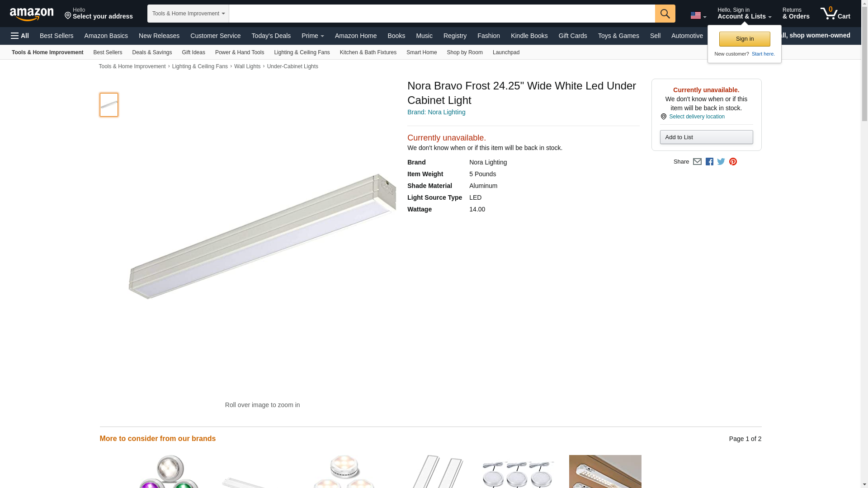The height and width of the screenshot is (488, 868).
Task: Share the product via email icon
Action: 697,162
